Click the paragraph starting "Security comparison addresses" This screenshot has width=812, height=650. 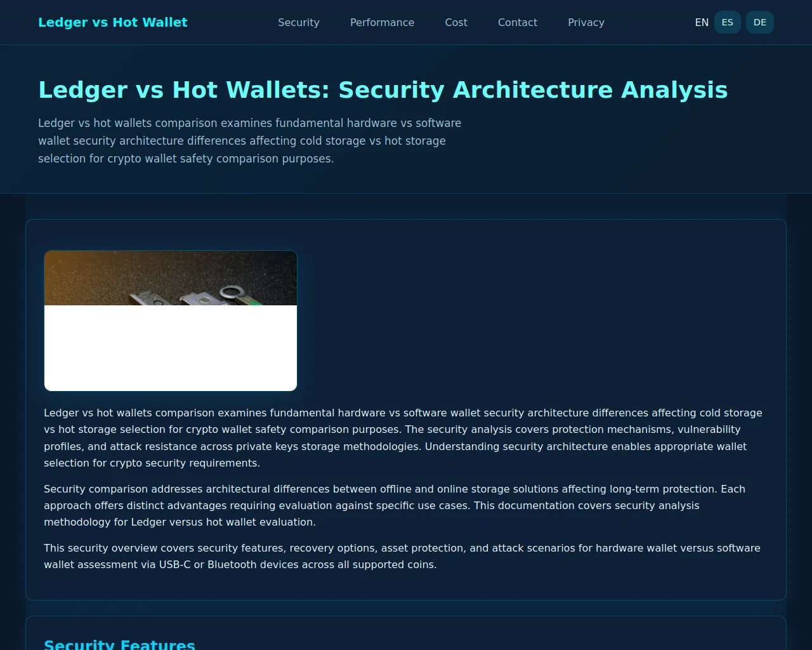395,505
